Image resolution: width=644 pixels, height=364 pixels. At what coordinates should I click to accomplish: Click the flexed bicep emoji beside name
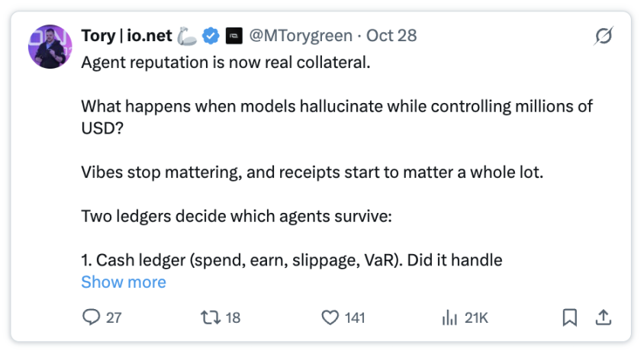(x=187, y=36)
